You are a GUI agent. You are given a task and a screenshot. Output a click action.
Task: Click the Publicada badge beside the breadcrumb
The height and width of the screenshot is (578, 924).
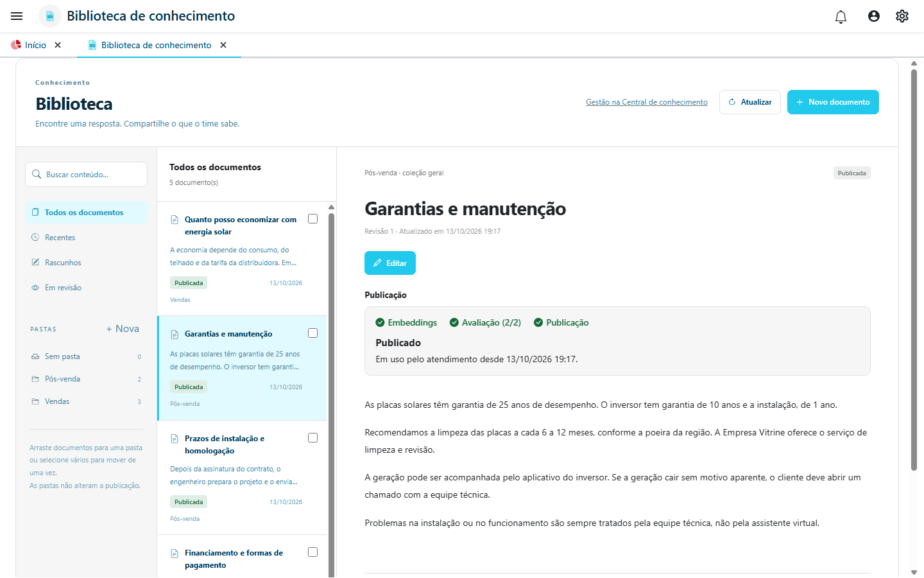tap(852, 173)
